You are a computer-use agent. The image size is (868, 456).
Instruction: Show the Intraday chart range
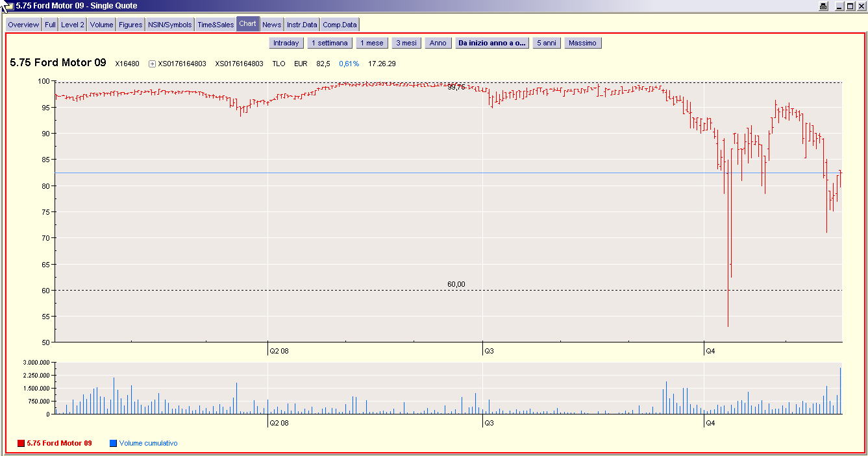286,43
